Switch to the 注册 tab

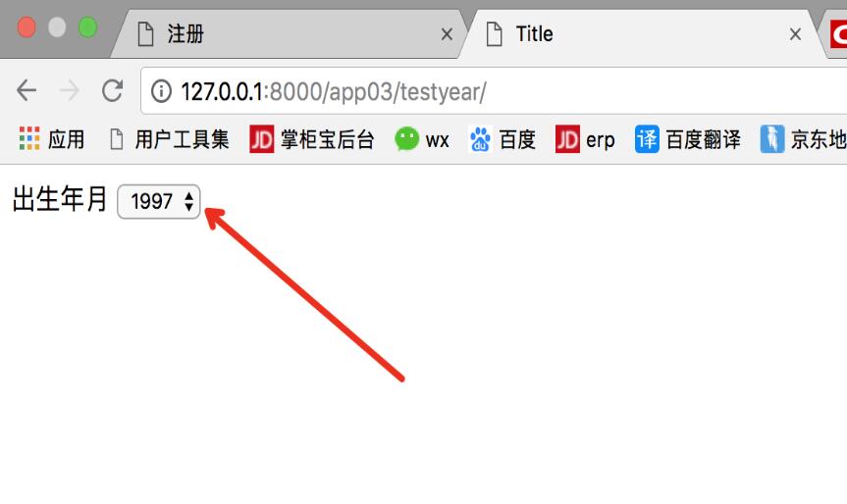289,34
